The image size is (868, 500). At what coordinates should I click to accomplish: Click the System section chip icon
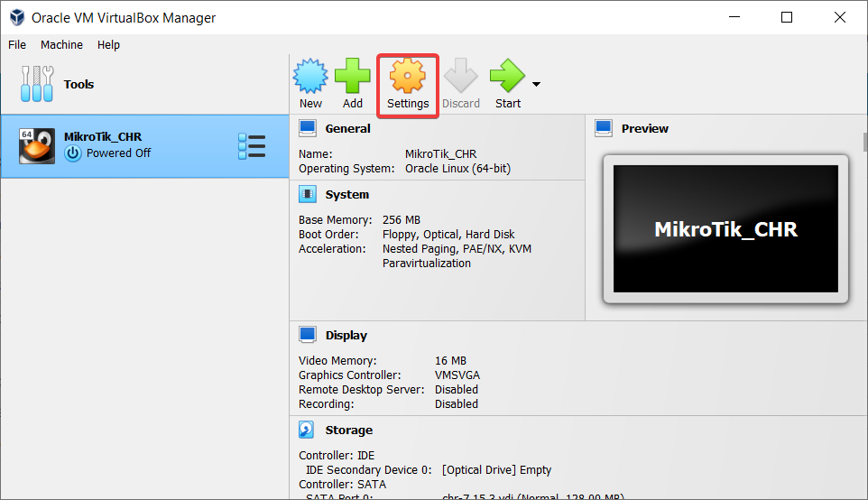pyautogui.click(x=308, y=194)
